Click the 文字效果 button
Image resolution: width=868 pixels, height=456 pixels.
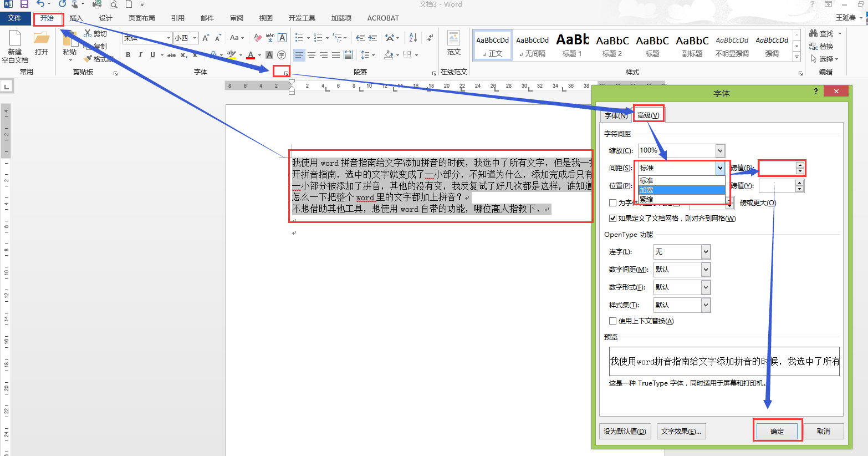click(x=681, y=432)
